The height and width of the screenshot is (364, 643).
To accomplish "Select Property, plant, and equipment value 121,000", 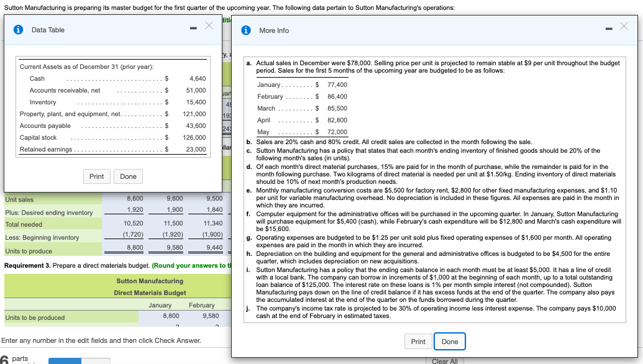I will [194, 114].
